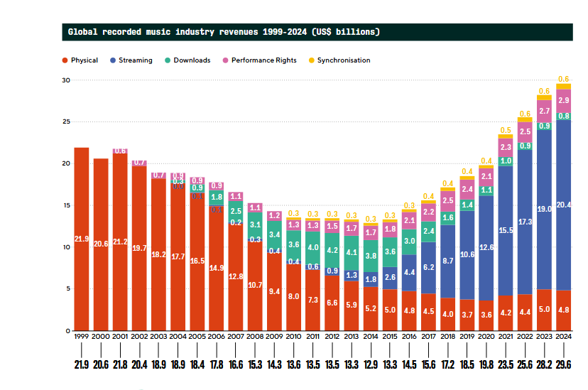Screen dimensions: 588x390
Task: Click the pink Performance Rights legend dot
Action: (227, 60)
